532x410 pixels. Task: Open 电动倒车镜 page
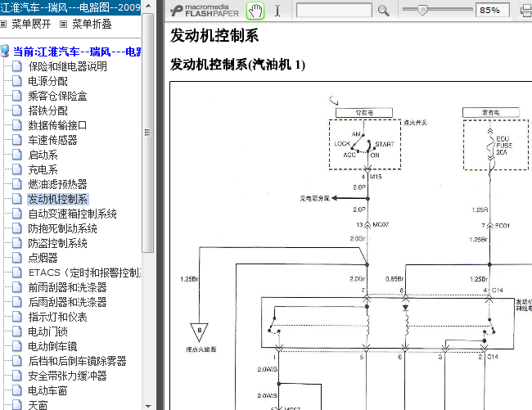tap(53, 347)
